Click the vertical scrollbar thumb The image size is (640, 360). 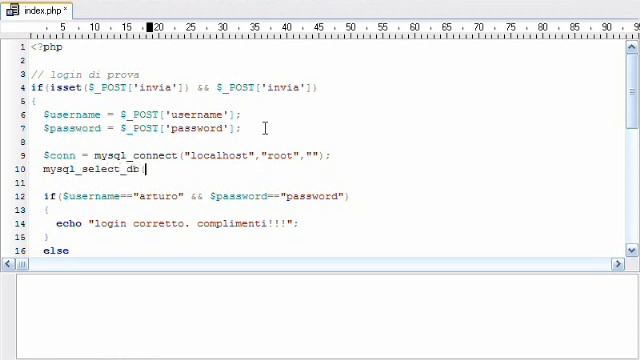[x=632, y=91]
